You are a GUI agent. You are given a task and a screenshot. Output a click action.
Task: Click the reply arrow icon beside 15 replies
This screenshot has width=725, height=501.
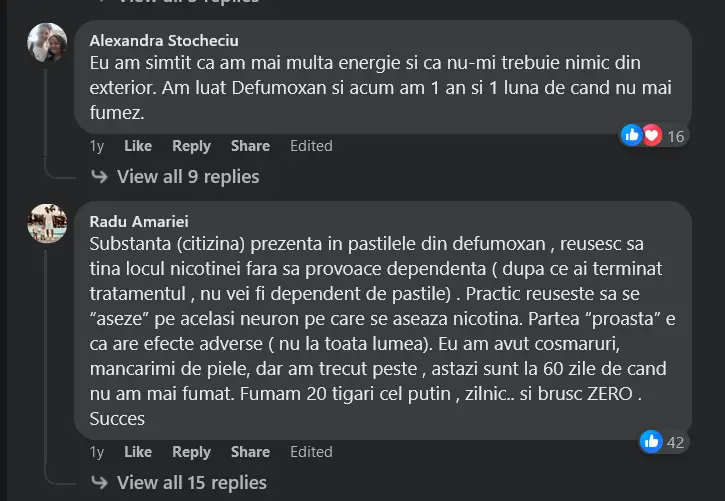[x=100, y=482]
